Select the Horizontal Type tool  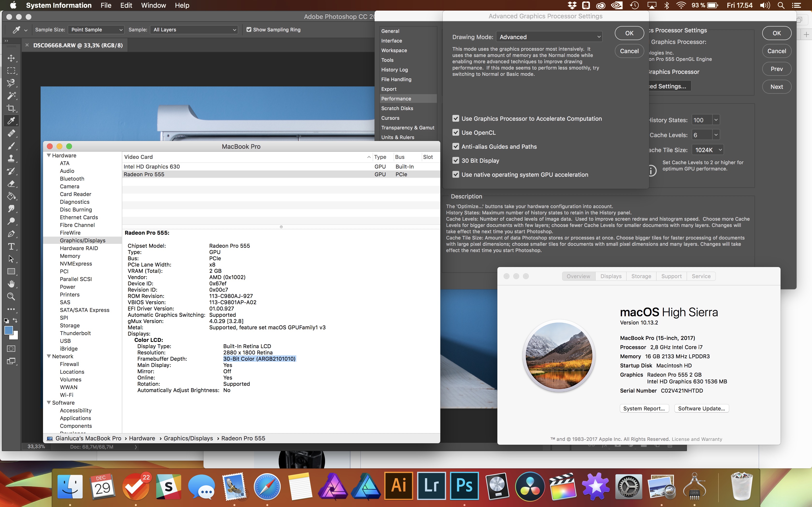coord(11,246)
